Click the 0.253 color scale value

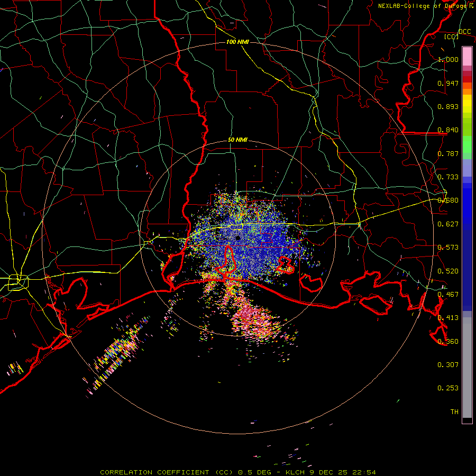pyautogui.click(x=448, y=388)
